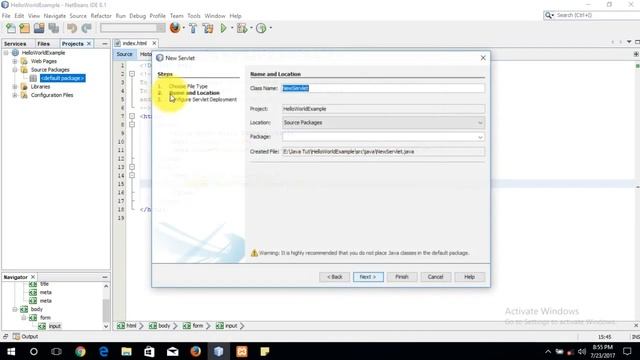Screen dimensions: 640x360
Task: Click the speaker volume tray icon
Action: click(582, 351)
